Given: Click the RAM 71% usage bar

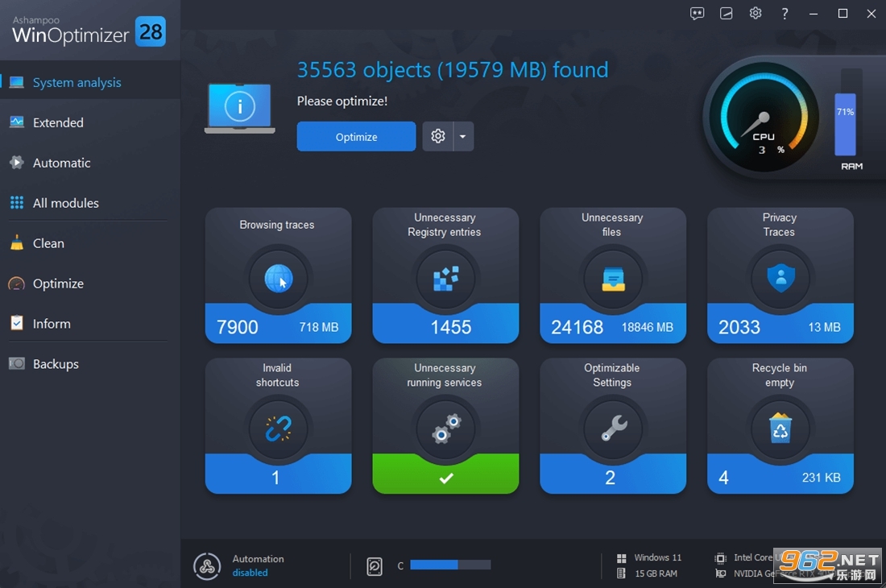Looking at the screenshot, I should 845,124.
